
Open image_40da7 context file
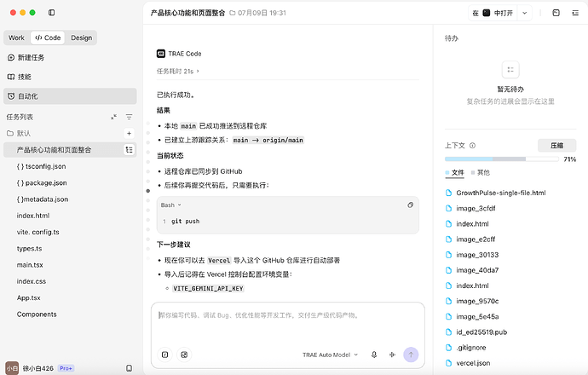(x=472, y=270)
